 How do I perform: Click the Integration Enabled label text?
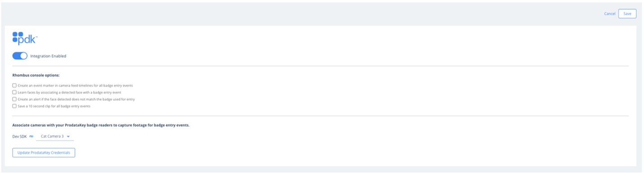pos(48,56)
